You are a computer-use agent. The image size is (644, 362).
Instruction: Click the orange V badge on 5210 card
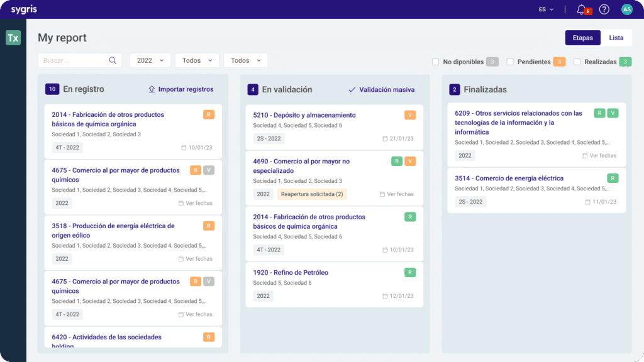click(410, 115)
